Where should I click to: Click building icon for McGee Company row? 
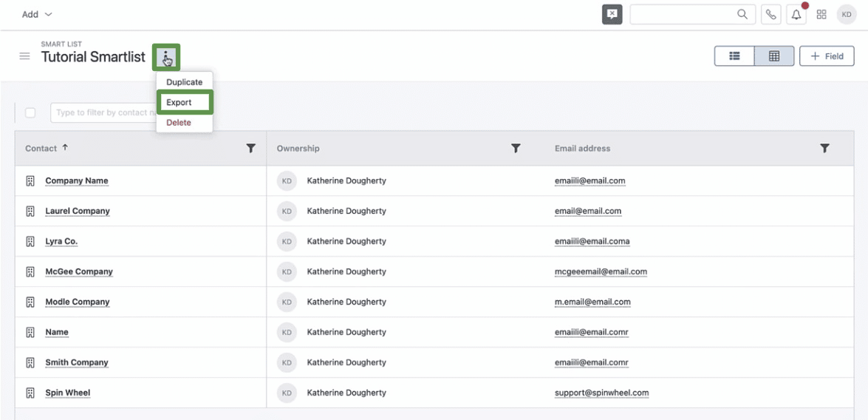click(x=30, y=271)
